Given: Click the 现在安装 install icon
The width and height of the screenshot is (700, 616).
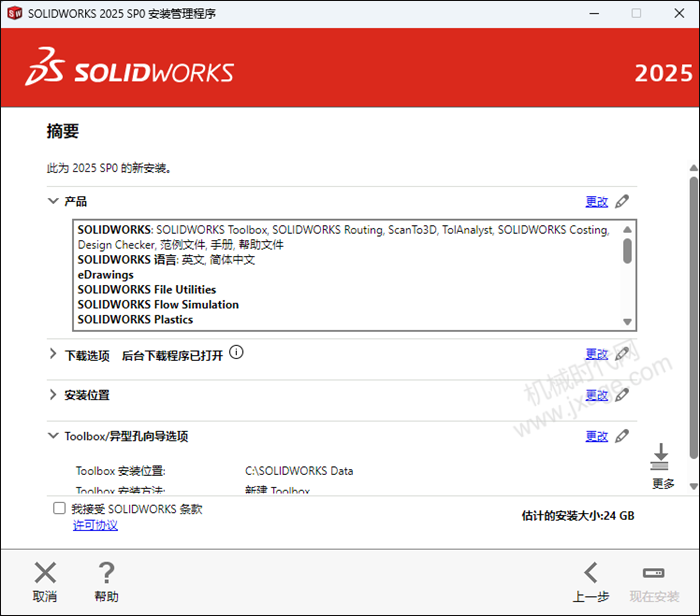Looking at the screenshot, I should click(x=654, y=573).
